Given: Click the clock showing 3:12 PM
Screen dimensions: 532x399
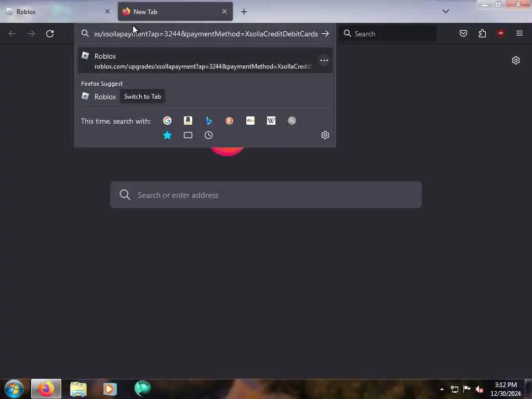Looking at the screenshot, I should coord(506,389).
